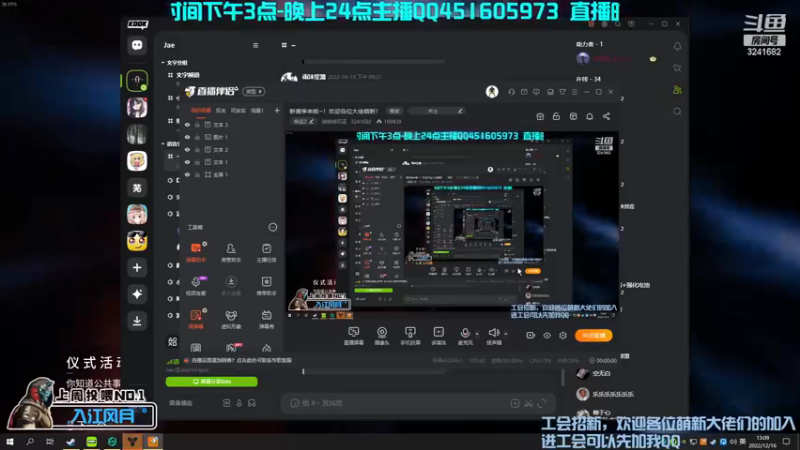The height and width of the screenshot is (450, 800).
Task: Open the stream category selector with pencil
Action: click(x=436, y=111)
